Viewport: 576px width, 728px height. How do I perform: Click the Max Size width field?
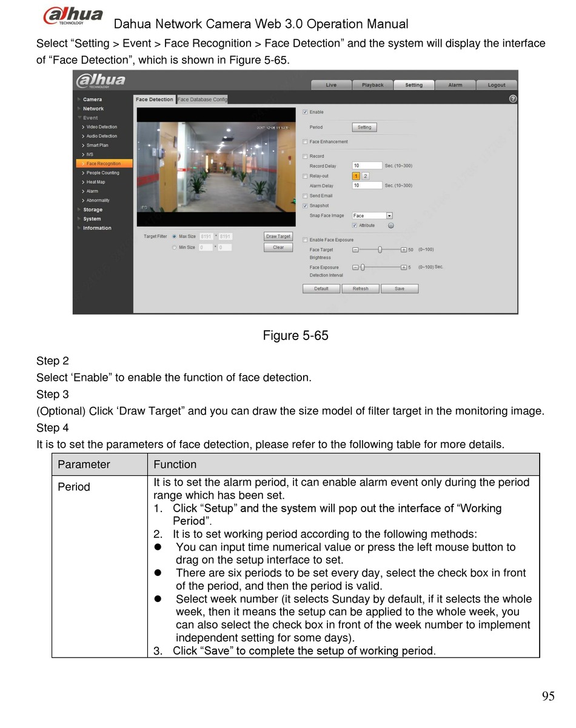tap(206, 236)
